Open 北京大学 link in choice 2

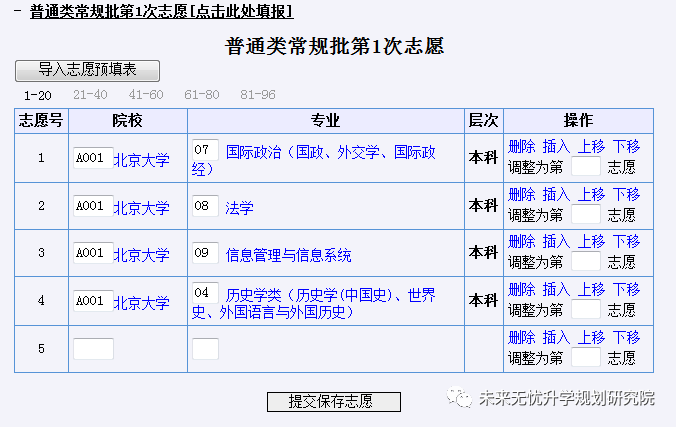141,208
